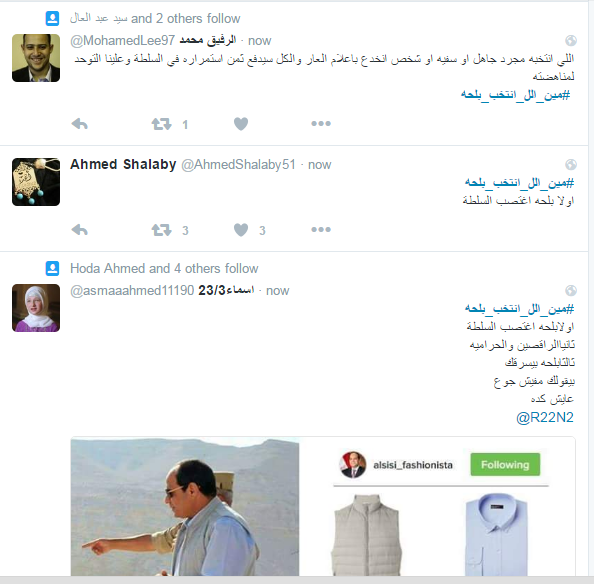Toggle green Following button for alsisi_fashionista
This screenshot has width=594, height=584.
505,464
